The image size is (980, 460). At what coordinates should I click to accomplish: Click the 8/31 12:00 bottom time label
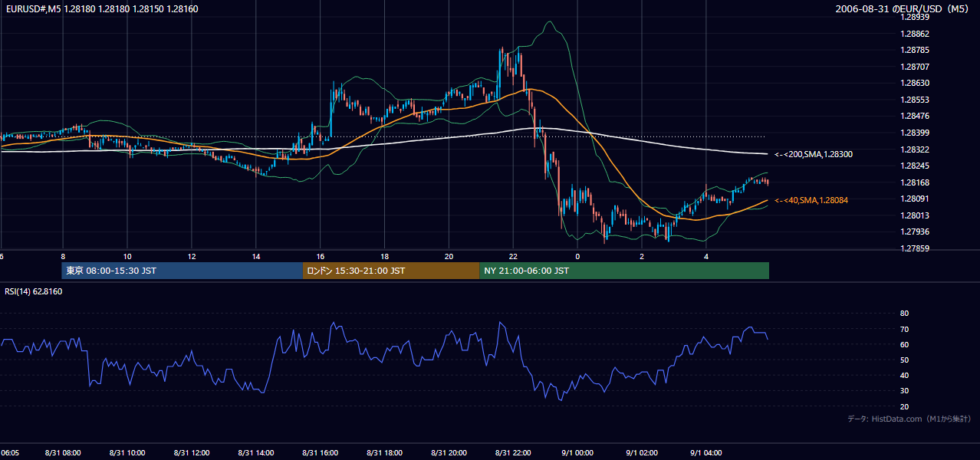(x=192, y=453)
